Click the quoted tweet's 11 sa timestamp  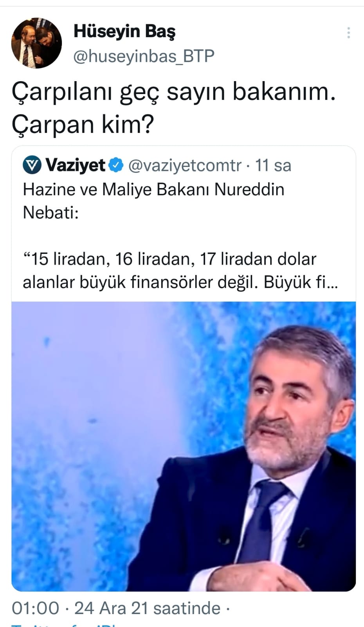[273, 166]
